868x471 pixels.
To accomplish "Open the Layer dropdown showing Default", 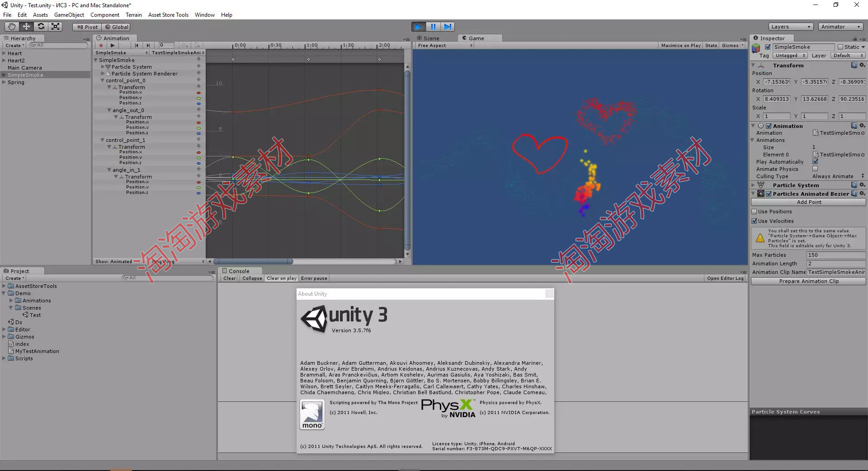I will point(847,56).
